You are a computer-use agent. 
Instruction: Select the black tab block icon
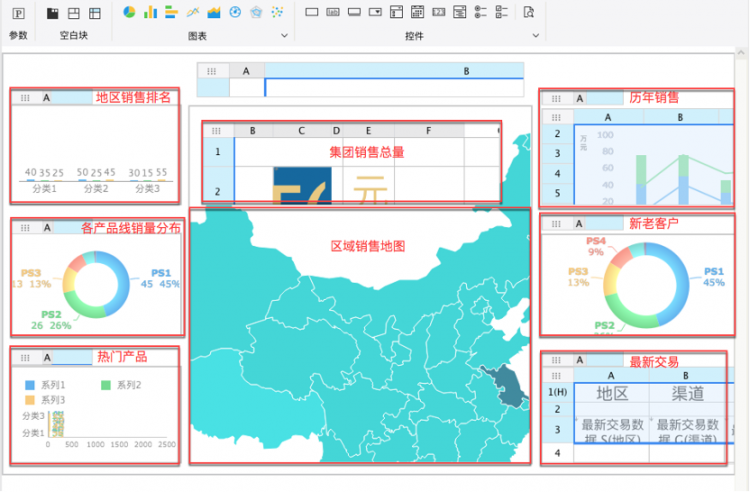tap(53, 13)
